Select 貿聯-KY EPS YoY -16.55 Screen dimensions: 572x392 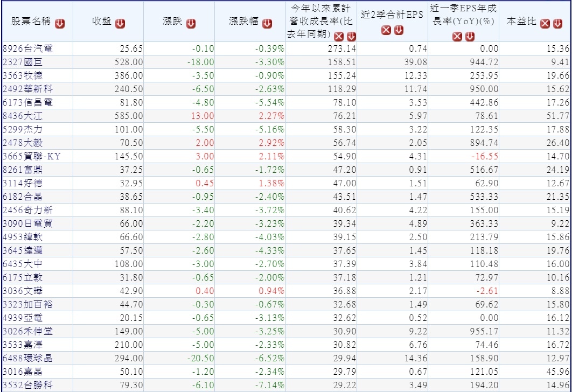[x=485, y=157]
